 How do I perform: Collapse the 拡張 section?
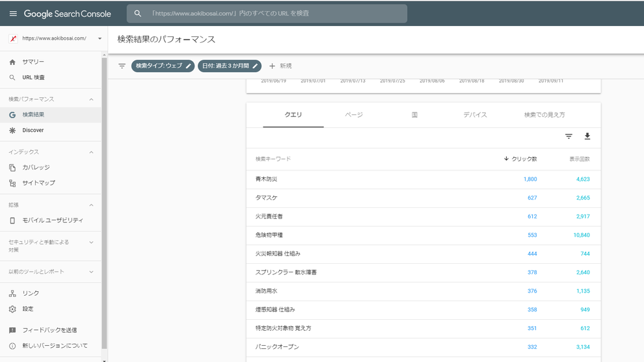tap(91, 205)
